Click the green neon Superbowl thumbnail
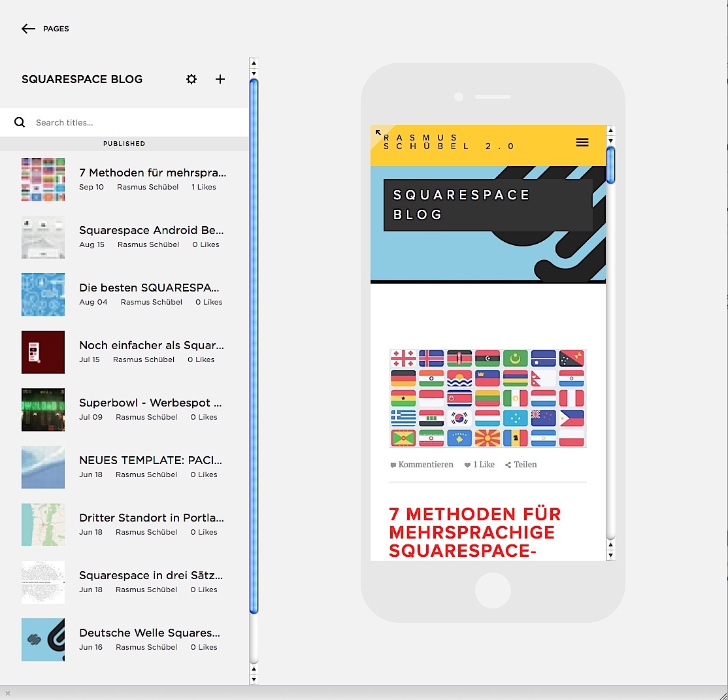This screenshot has height=700, width=728. click(43, 410)
